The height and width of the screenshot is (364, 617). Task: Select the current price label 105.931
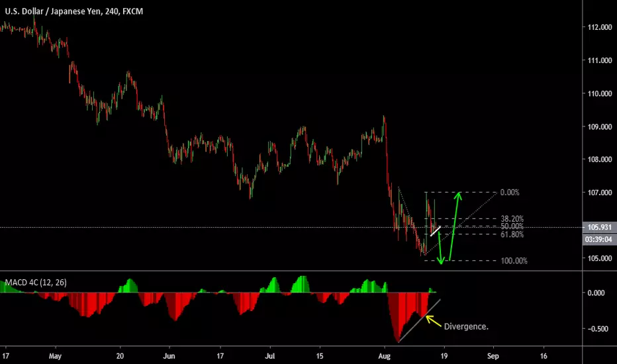pyautogui.click(x=599, y=227)
